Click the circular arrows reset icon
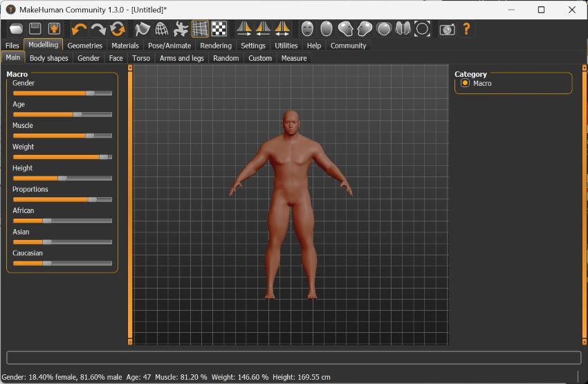The image size is (588, 384). (x=118, y=29)
